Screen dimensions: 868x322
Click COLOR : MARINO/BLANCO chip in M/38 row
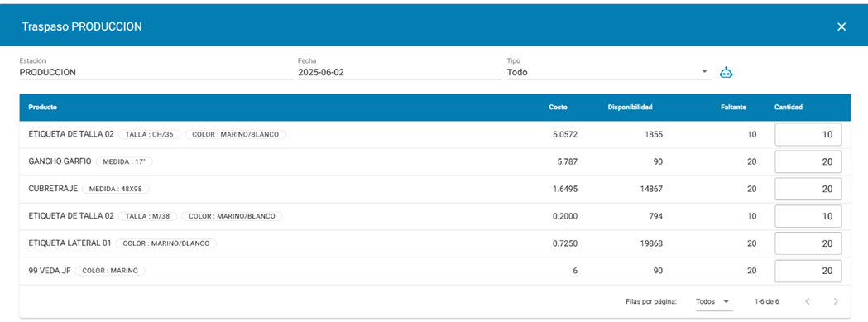[232, 216]
